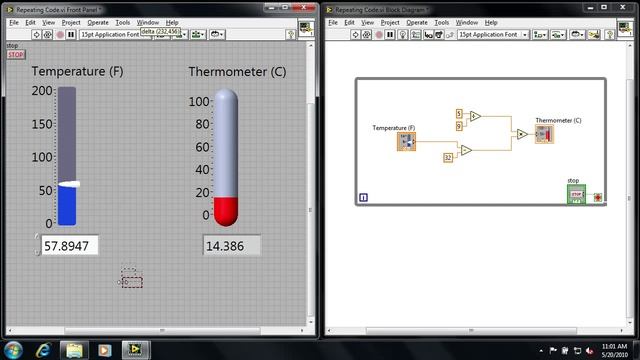Select the Multiply function node
Image resolution: width=640 pixels, height=360 pixels.
(522, 134)
